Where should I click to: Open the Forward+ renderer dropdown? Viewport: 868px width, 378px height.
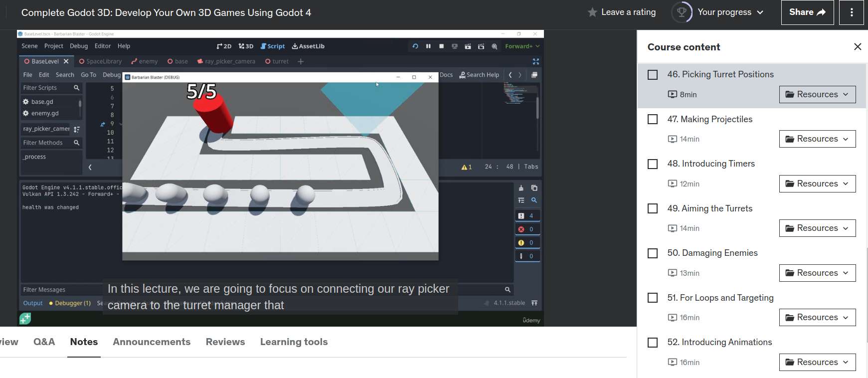pyautogui.click(x=522, y=46)
